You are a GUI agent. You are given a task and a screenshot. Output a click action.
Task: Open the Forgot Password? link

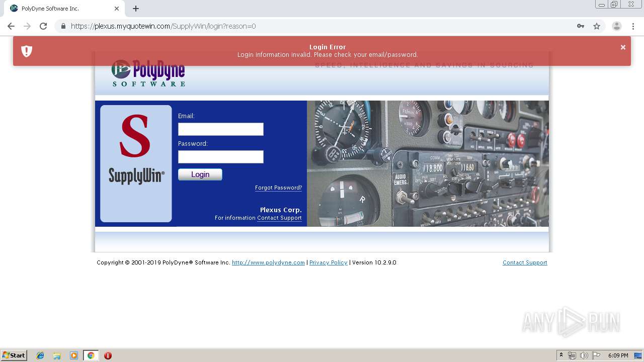tap(278, 188)
